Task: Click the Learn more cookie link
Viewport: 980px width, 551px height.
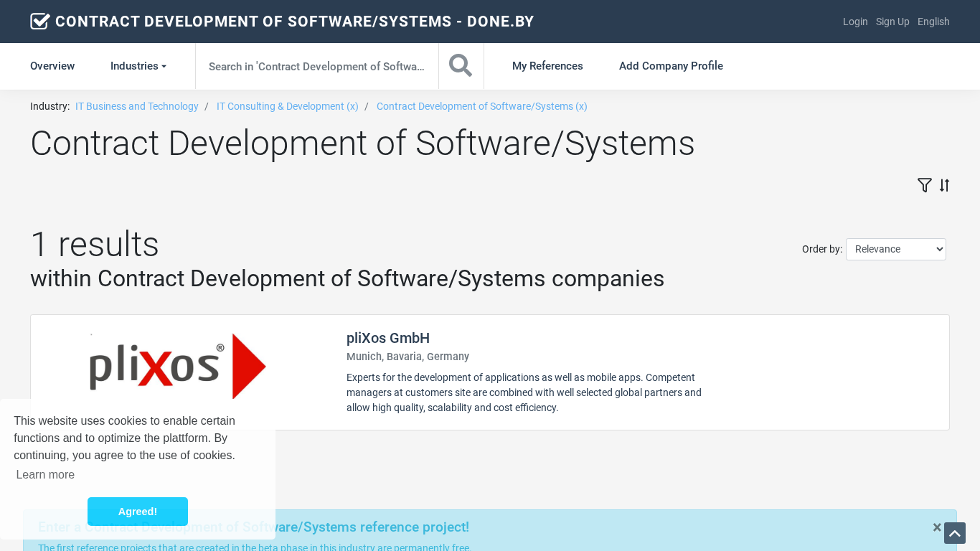Action: (45, 475)
